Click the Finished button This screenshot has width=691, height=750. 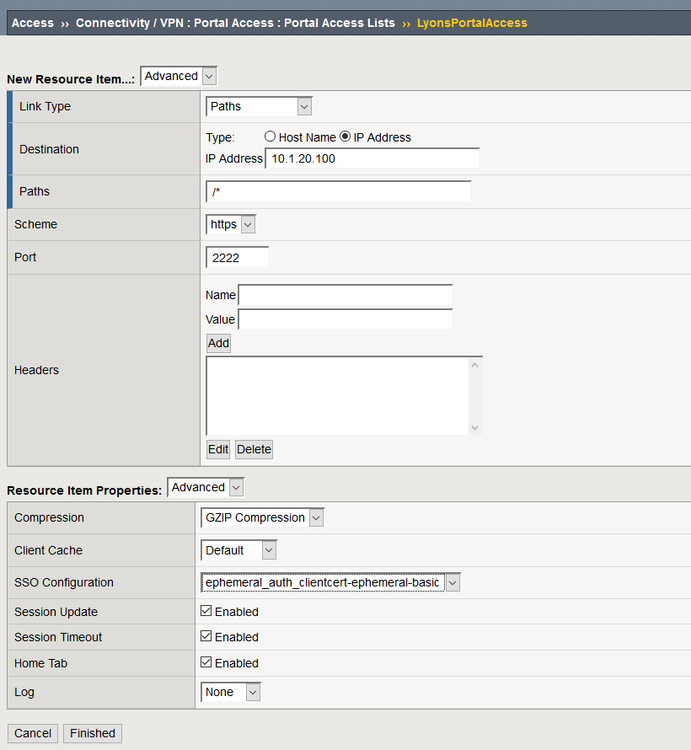pos(93,733)
